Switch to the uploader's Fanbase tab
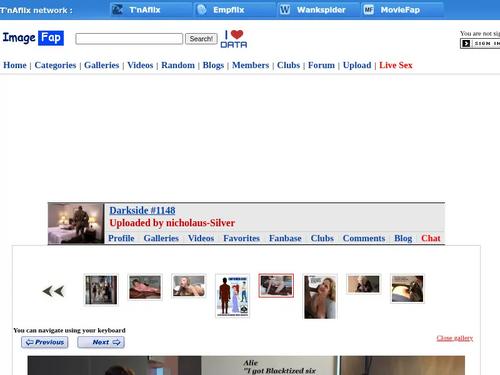 coord(285,238)
